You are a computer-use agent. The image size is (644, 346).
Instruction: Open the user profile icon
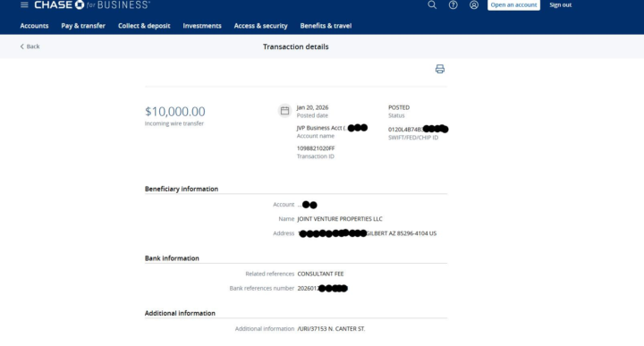point(474,5)
